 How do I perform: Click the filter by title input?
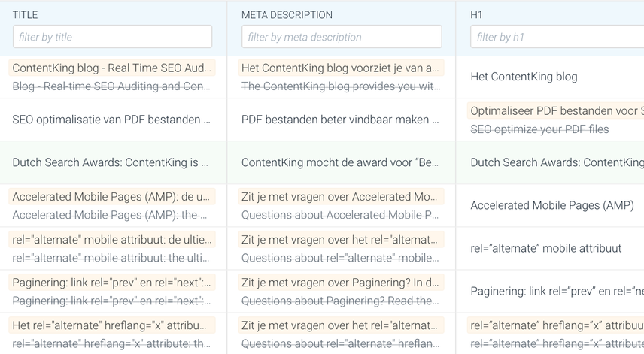click(x=112, y=37)
